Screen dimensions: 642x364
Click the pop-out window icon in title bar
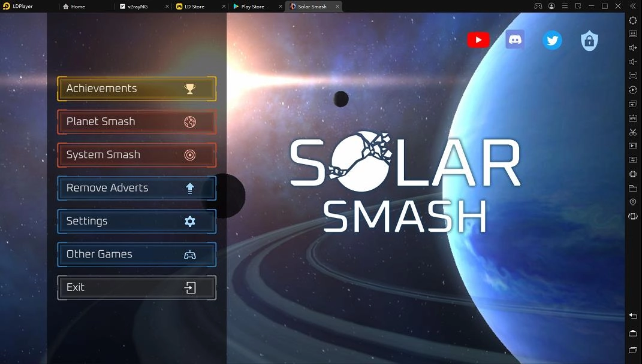578,6
